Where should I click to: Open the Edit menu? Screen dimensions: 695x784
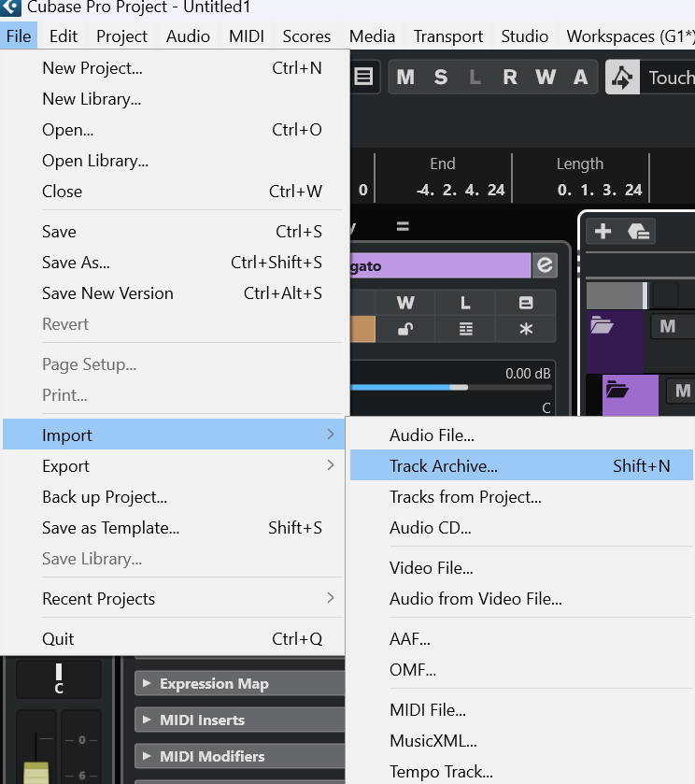pyautogui.click(x=64, y=36)
